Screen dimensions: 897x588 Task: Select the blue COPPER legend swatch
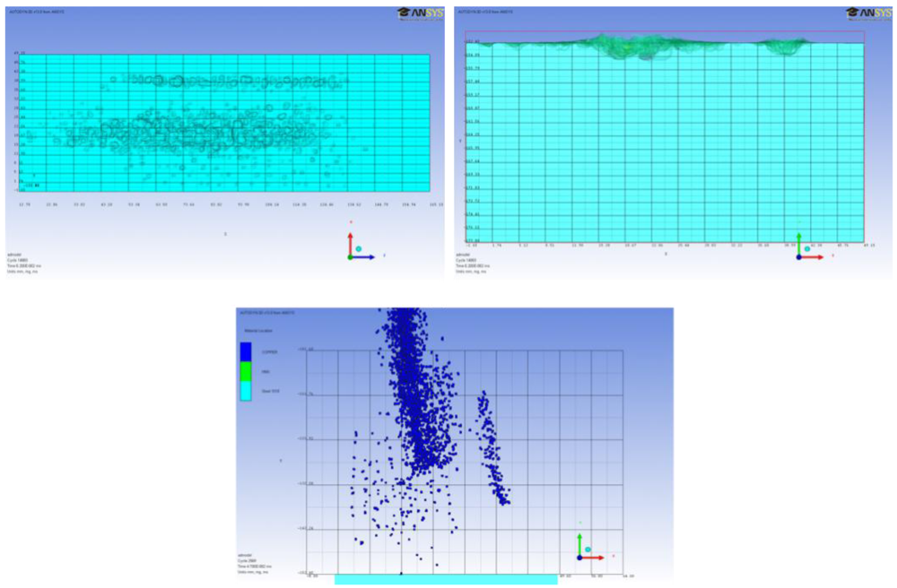point(246,352)
